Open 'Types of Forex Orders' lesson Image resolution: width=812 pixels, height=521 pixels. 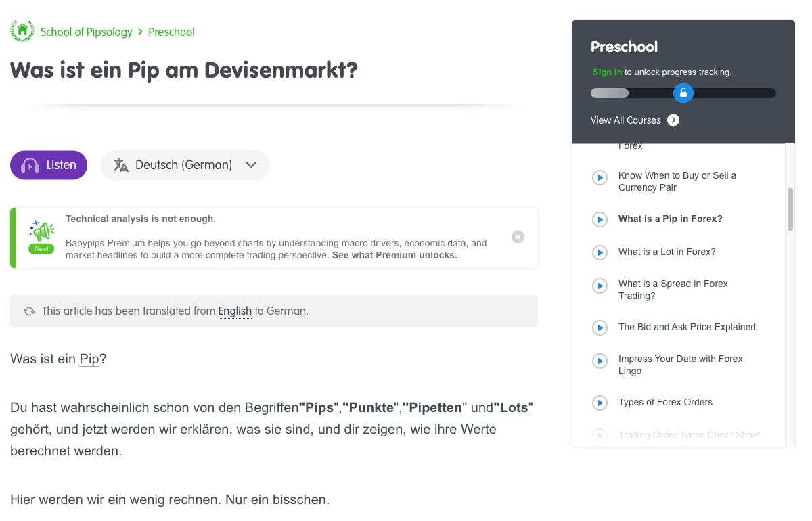point(665,402)
